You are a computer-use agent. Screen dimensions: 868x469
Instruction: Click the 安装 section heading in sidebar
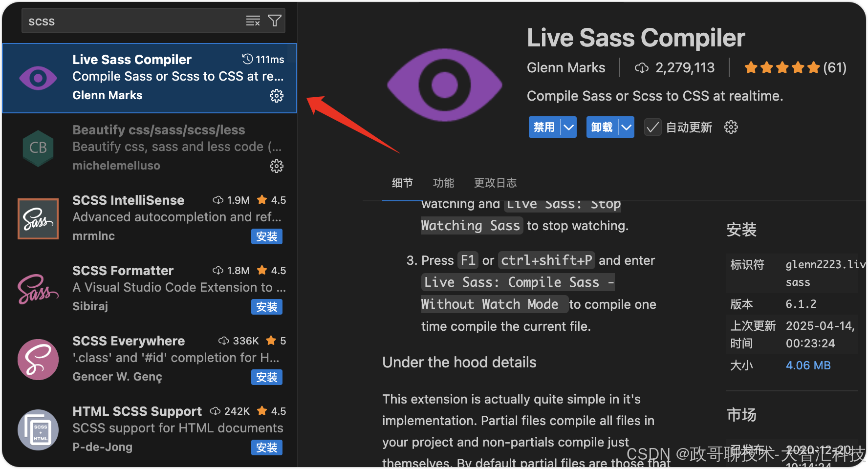(741, 230)
